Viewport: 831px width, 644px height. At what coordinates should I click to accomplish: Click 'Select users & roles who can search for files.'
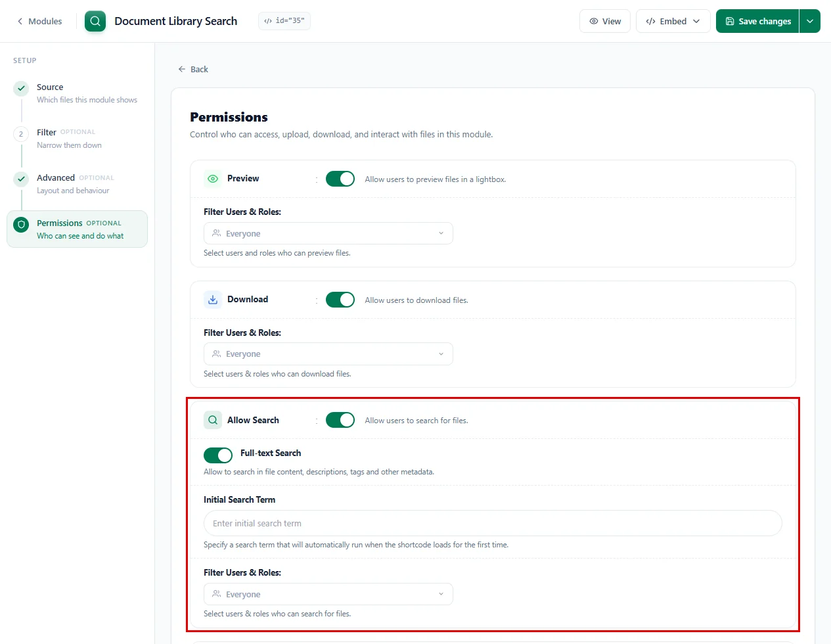coord(277,614)
